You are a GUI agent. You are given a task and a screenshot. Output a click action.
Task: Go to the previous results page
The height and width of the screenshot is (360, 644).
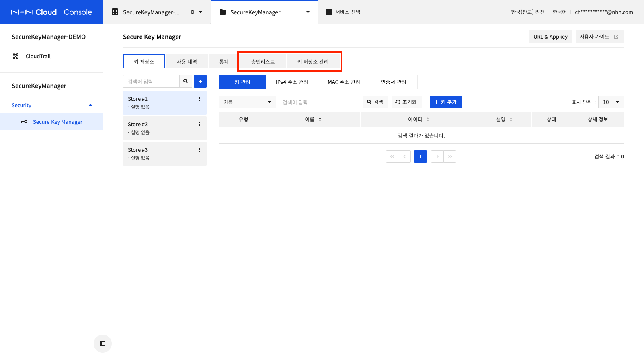click(x=404, y=157)
